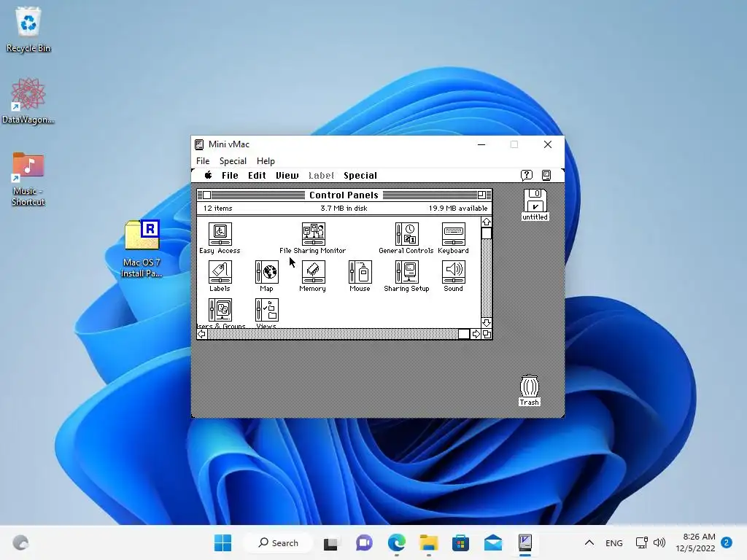Select the Recycle Bin desktop icon
This screenshot has width=747, height=560.
[28, 29]
